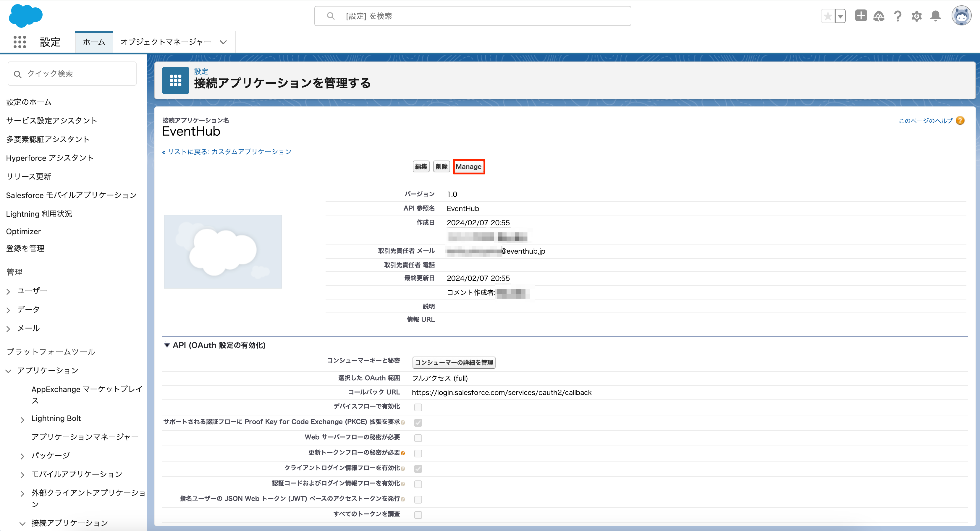Open Hyperforce アシスタント in sidebar
Screen dimensions: 980x531
click(x=50, y=158)
